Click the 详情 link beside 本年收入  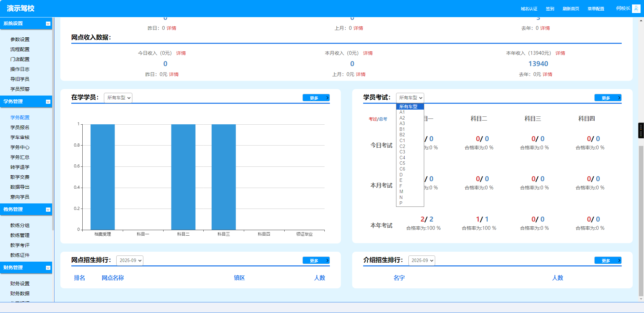[x=561, y=53]
